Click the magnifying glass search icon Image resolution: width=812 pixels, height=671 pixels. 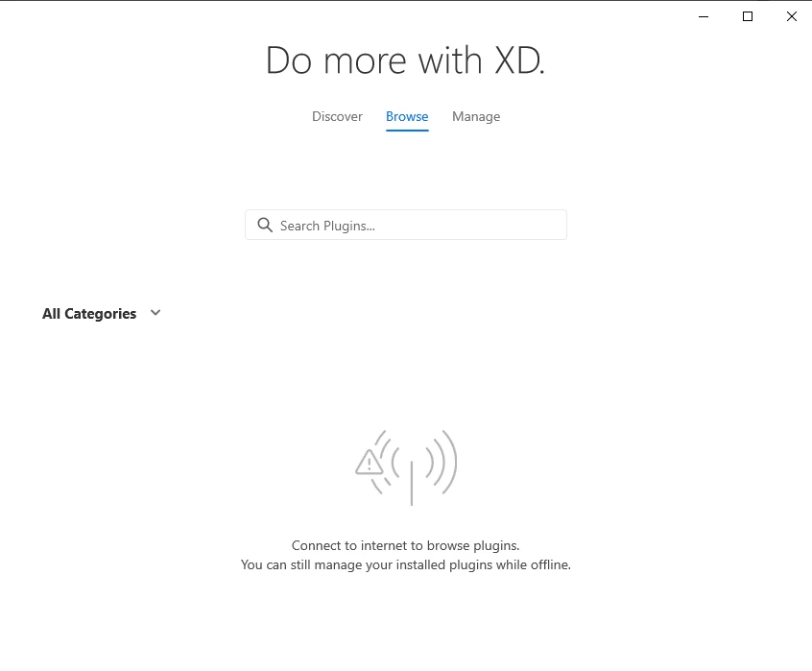pyautogui.click(x=265, y=226)
